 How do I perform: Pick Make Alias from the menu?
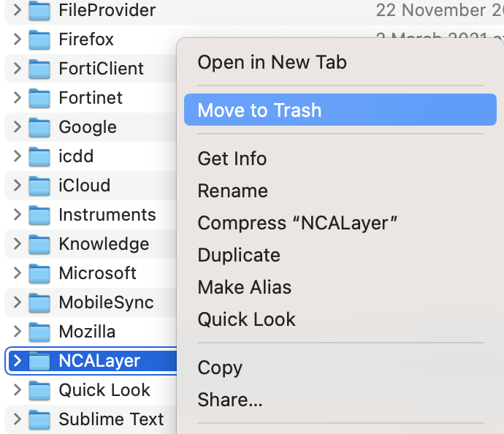245,287
